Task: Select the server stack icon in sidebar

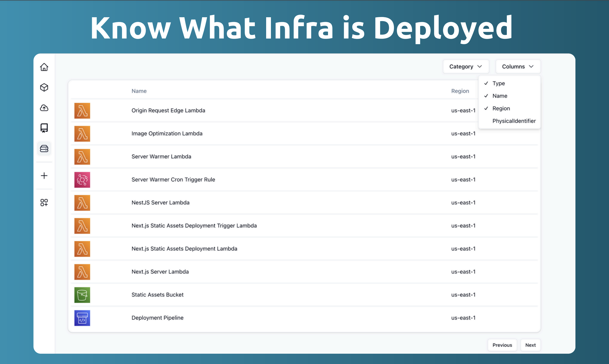Action: pyautogui.click(x=44, y=148)
